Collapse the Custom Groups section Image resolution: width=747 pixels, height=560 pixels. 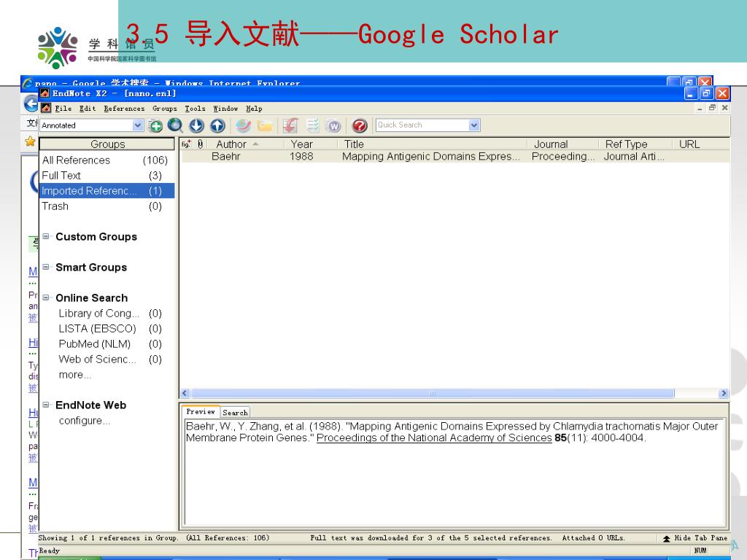tap(46, 236)
